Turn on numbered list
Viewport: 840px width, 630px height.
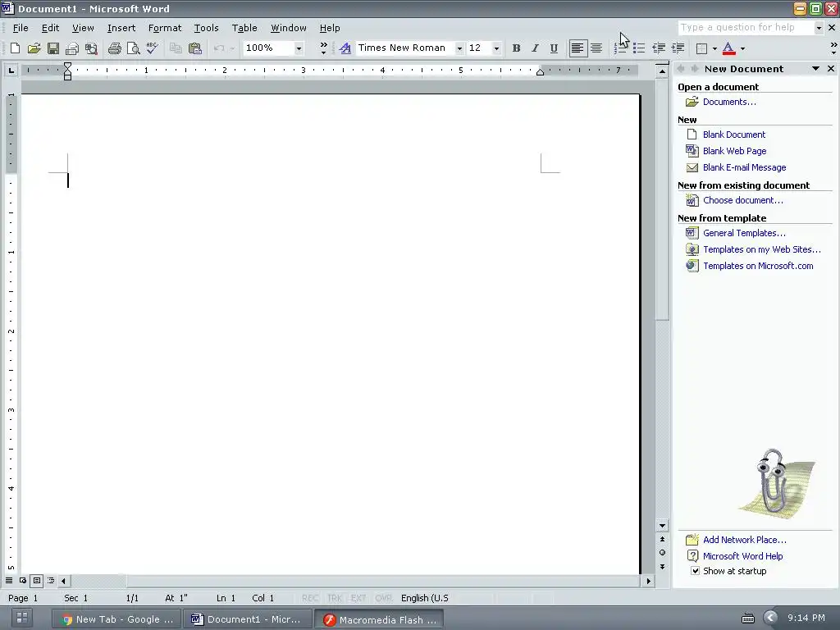[x=620, y=48]
